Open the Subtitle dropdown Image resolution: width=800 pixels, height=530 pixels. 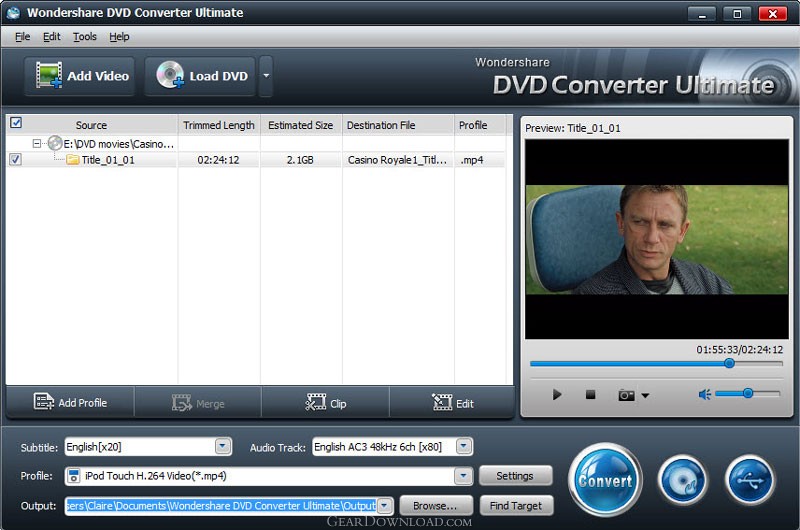(x=222, y=446)
